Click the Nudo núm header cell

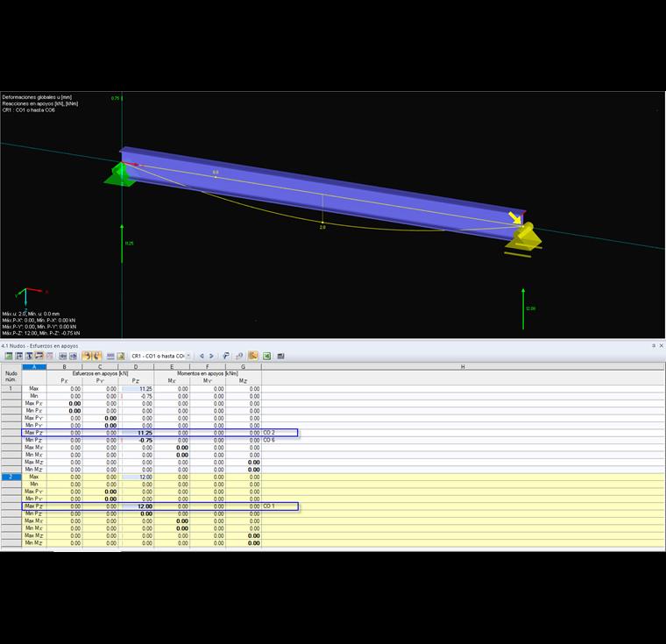[11, 377]
